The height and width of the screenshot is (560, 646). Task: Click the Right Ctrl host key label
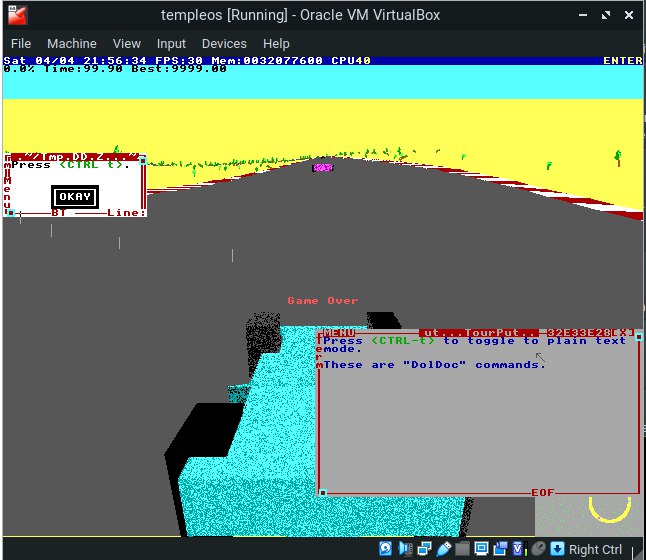coord(595,549)
